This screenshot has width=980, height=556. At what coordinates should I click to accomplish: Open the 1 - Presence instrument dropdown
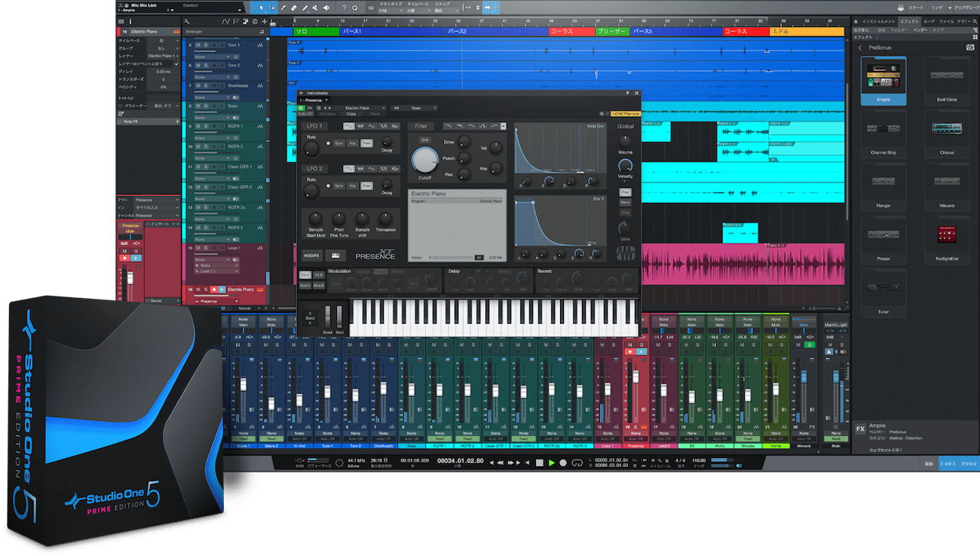(314, 100)
